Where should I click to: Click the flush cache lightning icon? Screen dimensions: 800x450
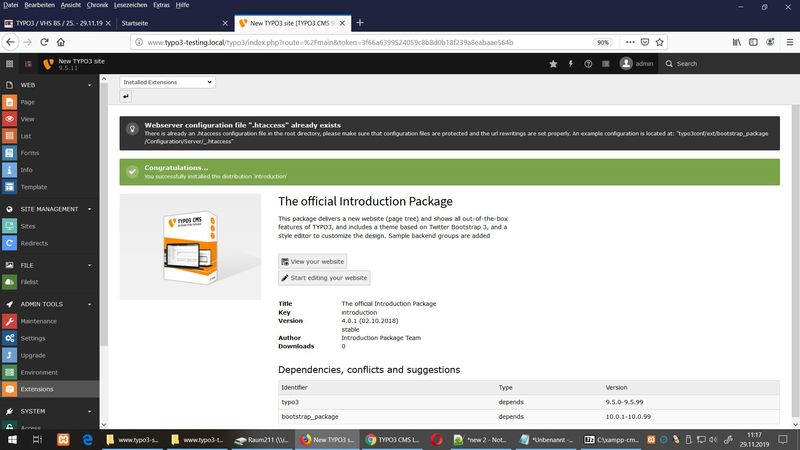[x=571, y=64]
